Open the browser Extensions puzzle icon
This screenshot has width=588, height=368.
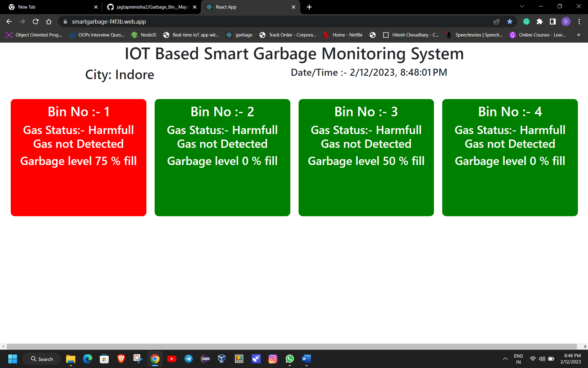click(x=540, y=21)
